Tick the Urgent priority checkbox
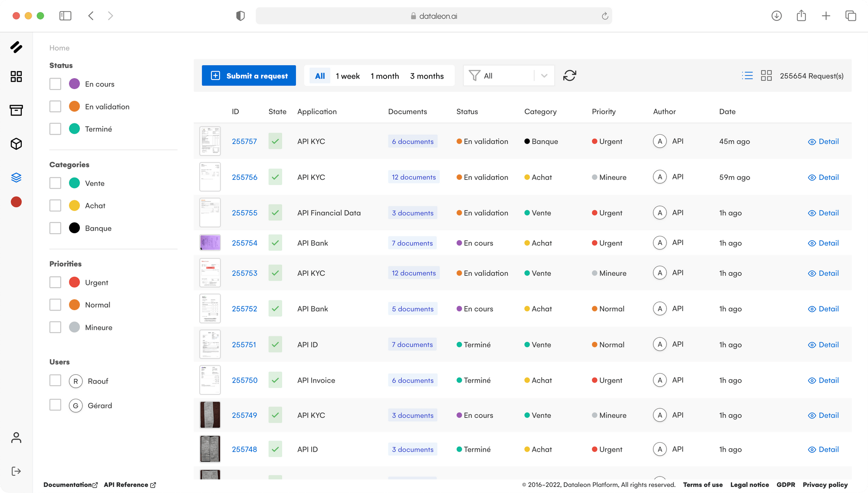Image resolution: width=868 pixels, height=493 pixels. tap(55, 282)
